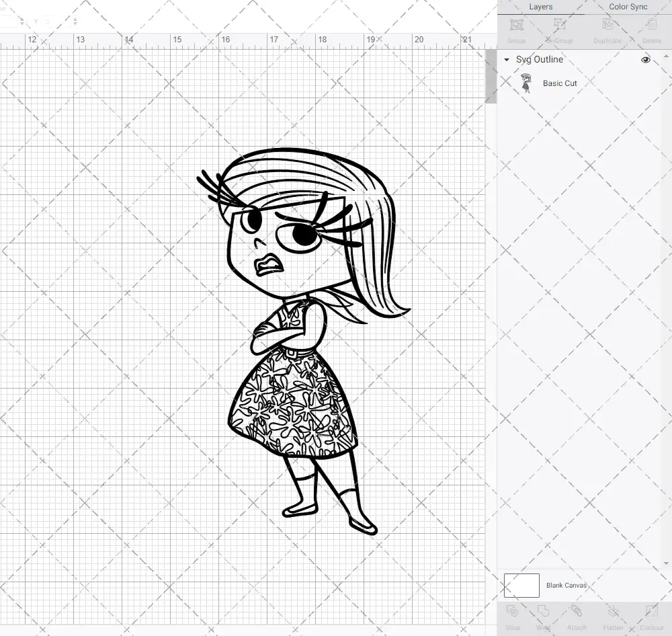The width and height of the screenshot is (672, 636).
Task: Switch to the Layers tab
Action: [540, 7]
